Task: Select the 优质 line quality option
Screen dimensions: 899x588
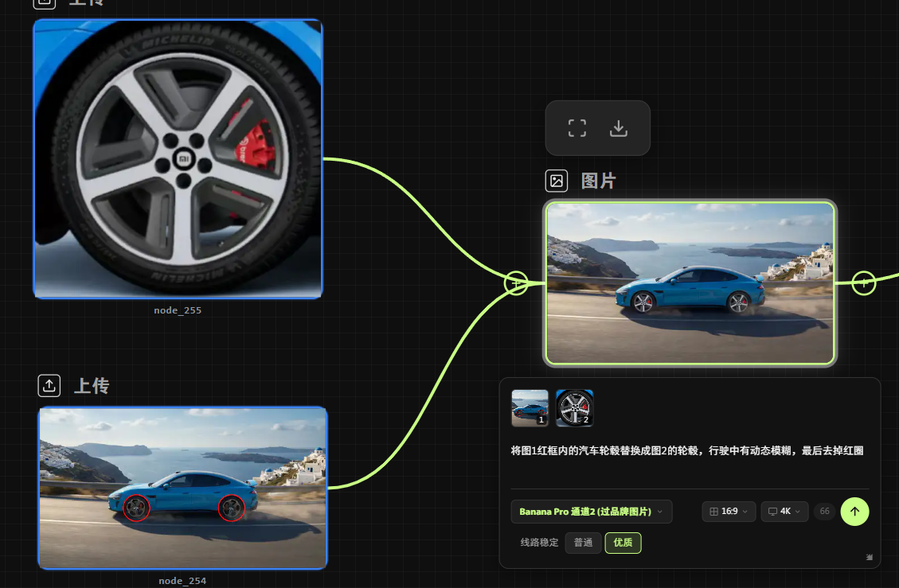Action: 623,543
